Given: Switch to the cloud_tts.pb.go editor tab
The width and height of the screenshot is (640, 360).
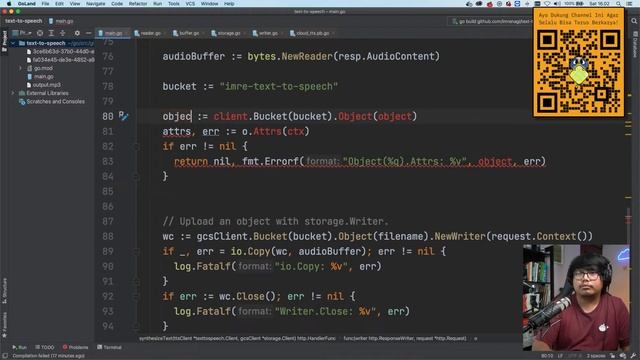Looking at the screenshot, I should (311, 33).
